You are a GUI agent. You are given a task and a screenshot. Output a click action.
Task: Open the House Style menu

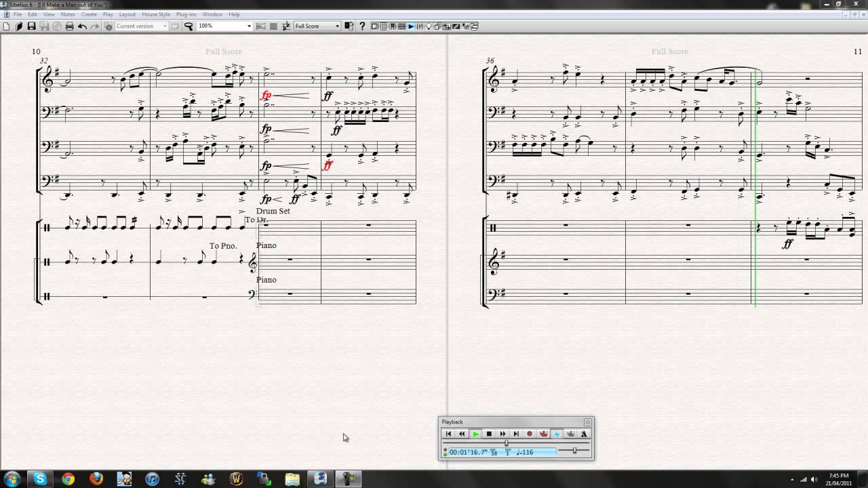pyautogui.click(x=156, y=14)
